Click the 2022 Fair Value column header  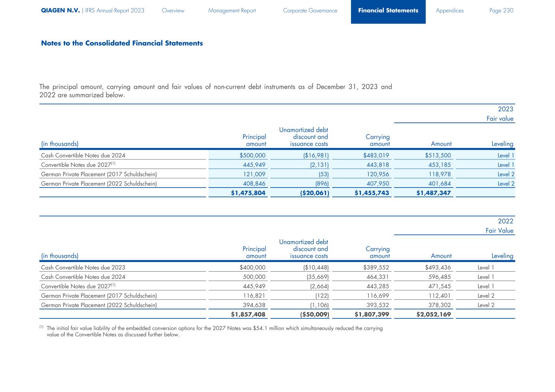click(x=499, y=231)
